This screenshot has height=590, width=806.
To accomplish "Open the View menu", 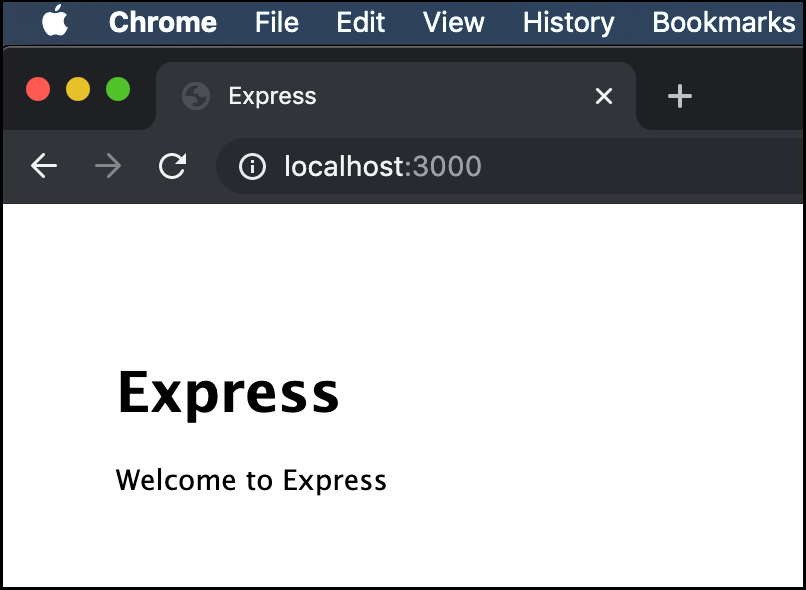I will click(452, 22).
